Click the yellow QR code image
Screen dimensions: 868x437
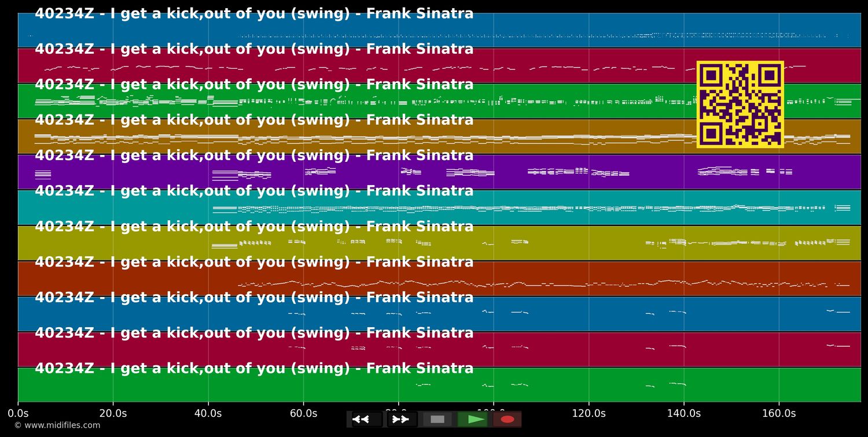[x=740, y=105]
